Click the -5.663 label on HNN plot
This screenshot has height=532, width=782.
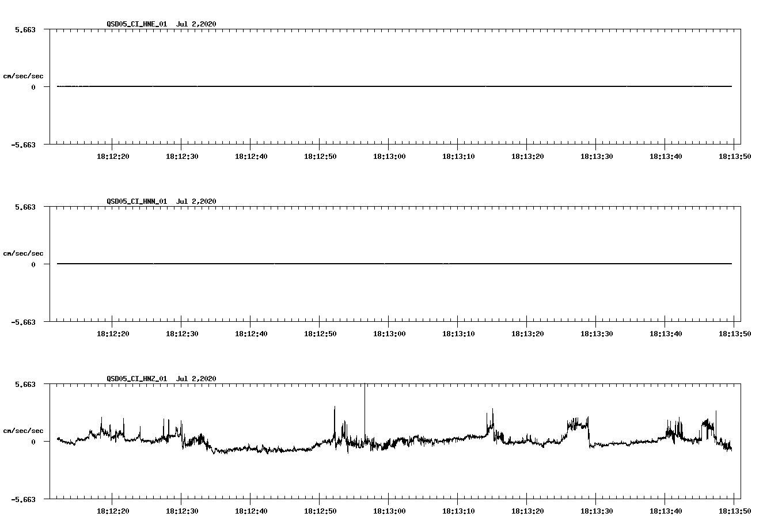[24, 322]
